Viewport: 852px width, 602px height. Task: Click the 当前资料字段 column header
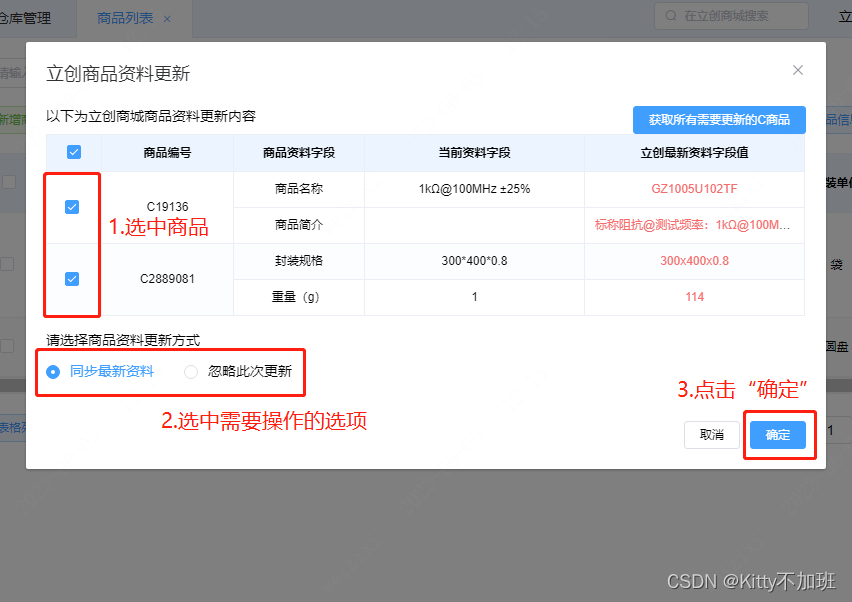point(474,153)
